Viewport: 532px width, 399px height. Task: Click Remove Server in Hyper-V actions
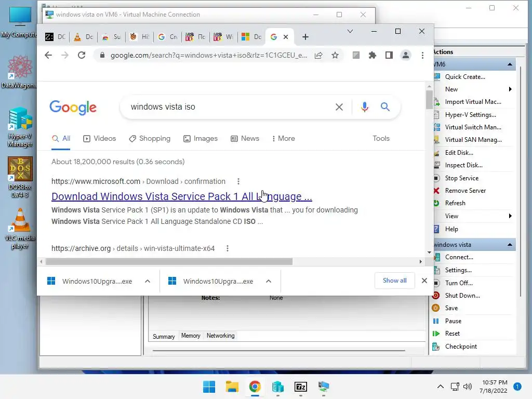465,191
